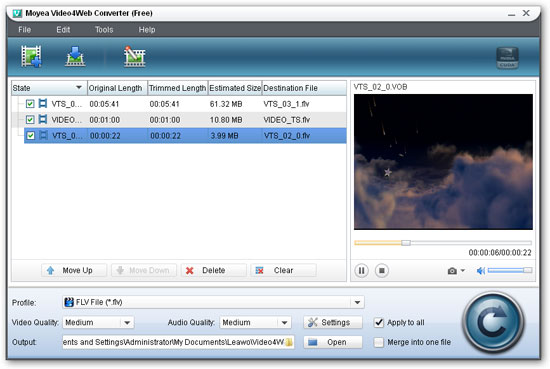Screen dimensions: 550x369
Task: Click the Move Down button
Action: (x=144, y=270)
